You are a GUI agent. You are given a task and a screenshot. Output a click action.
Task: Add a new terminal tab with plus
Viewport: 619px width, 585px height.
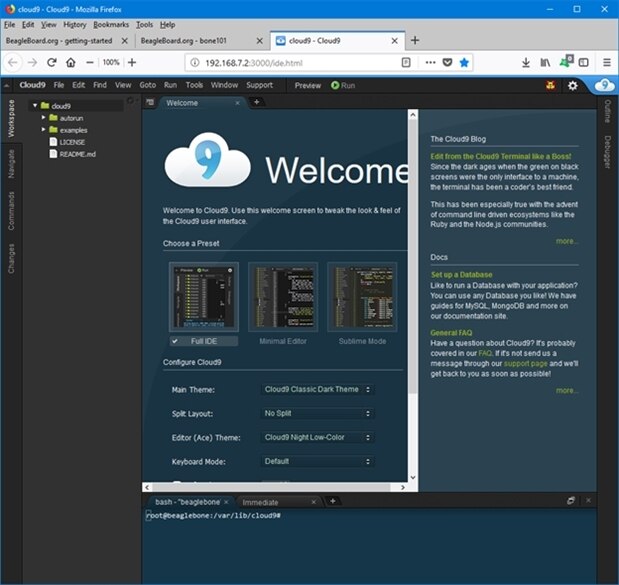(333, 501)
